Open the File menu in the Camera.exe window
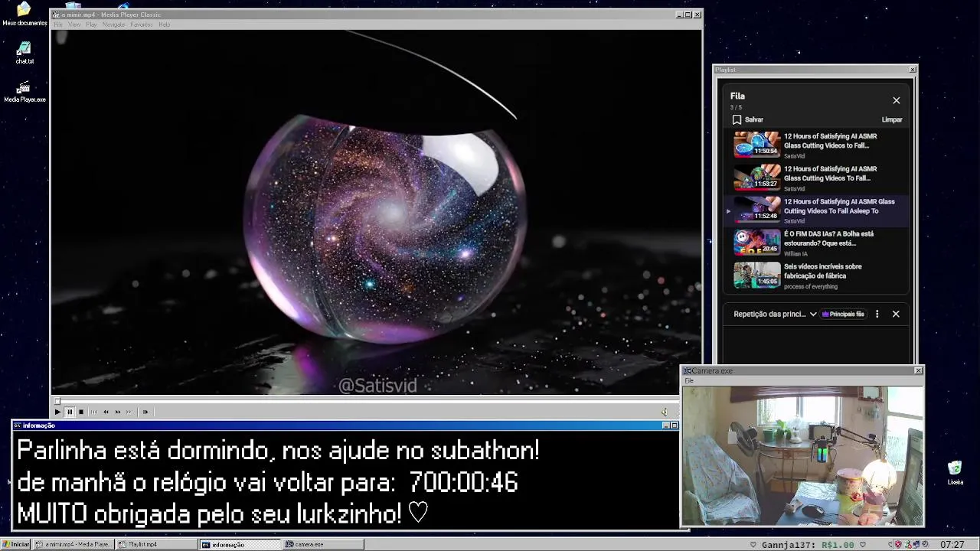 689,380
